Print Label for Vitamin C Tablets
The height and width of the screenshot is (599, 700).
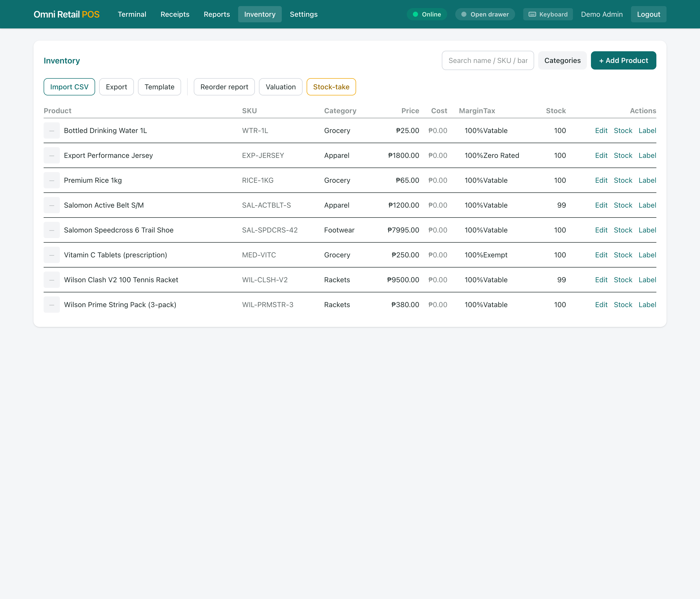coord(647,255)
